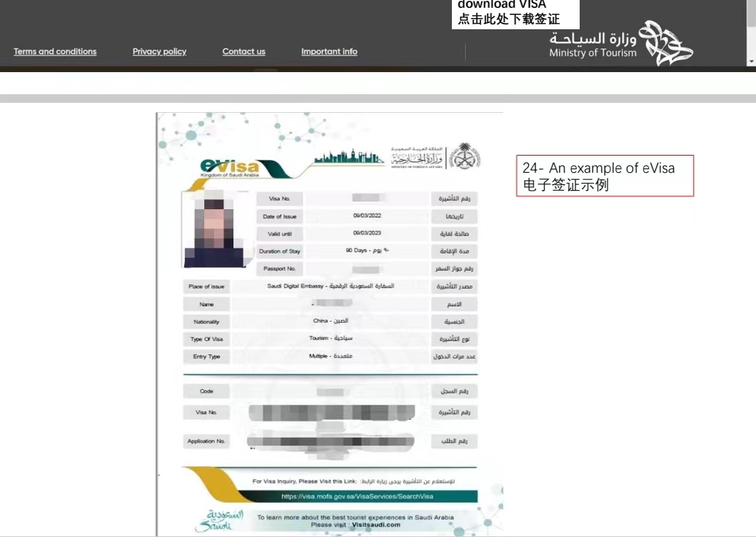The width and height of the screenshot is (756, 537).
Task: Select the 'Code' label
Action: click(x=206, y=391)
